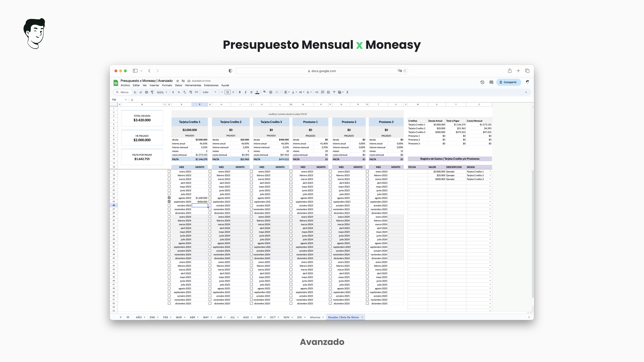Open the Datos menu
644x362 pixels.
point(178,85)
